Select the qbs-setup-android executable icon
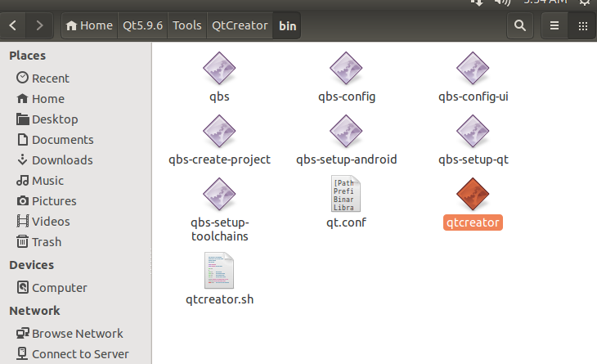The height and width of the screenshot is (364, 597). (346, 132)
